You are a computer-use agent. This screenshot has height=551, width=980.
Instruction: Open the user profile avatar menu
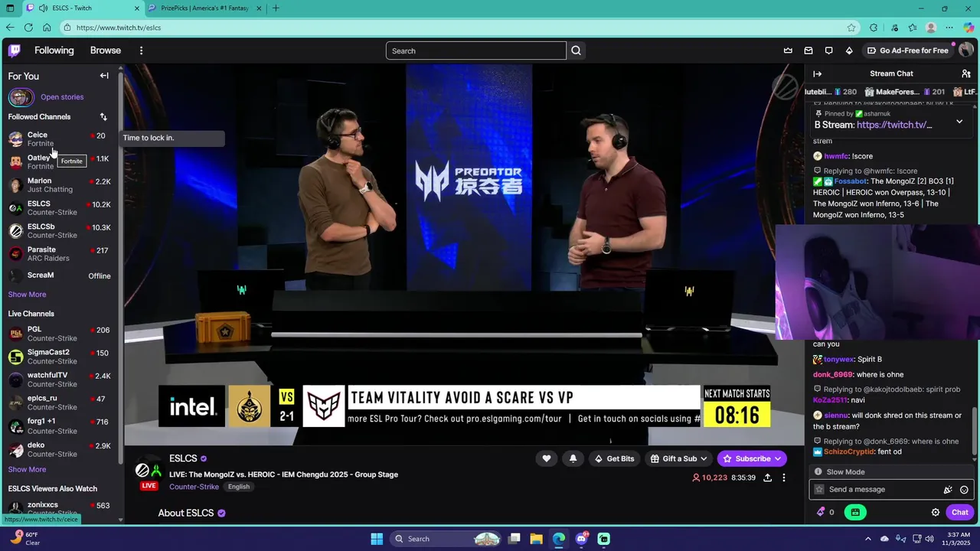click(965, 51)
